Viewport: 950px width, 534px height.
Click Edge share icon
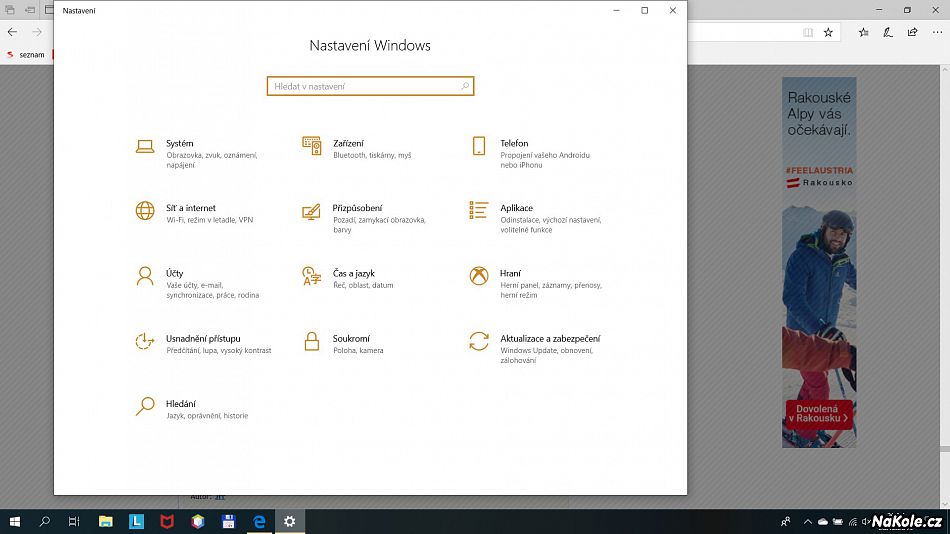point(912,32)
